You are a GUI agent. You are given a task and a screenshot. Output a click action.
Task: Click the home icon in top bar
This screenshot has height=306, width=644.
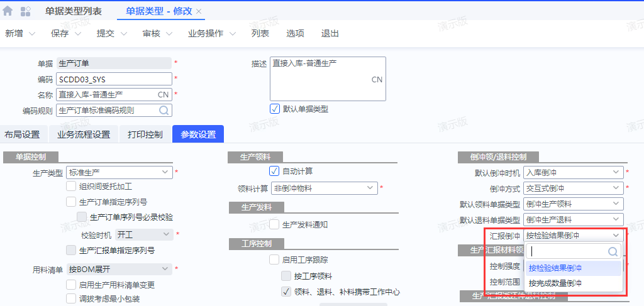pos(8,11)
